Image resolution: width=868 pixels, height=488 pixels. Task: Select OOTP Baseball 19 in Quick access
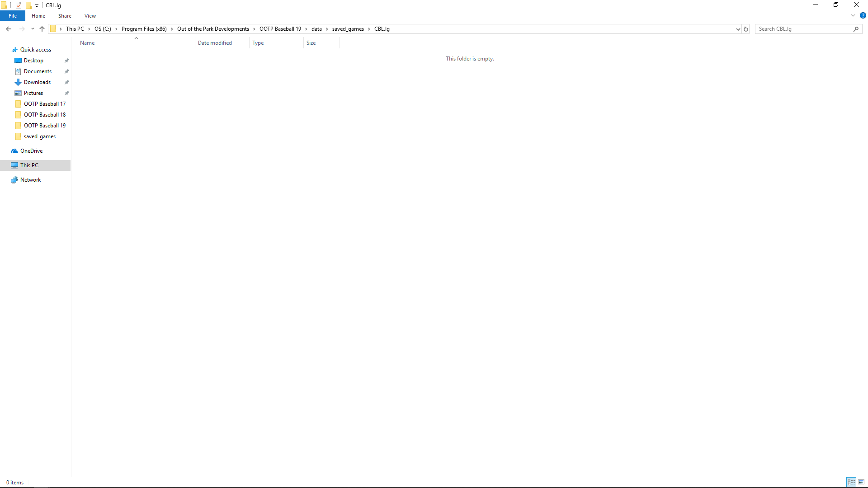click(x=44, y=126)
